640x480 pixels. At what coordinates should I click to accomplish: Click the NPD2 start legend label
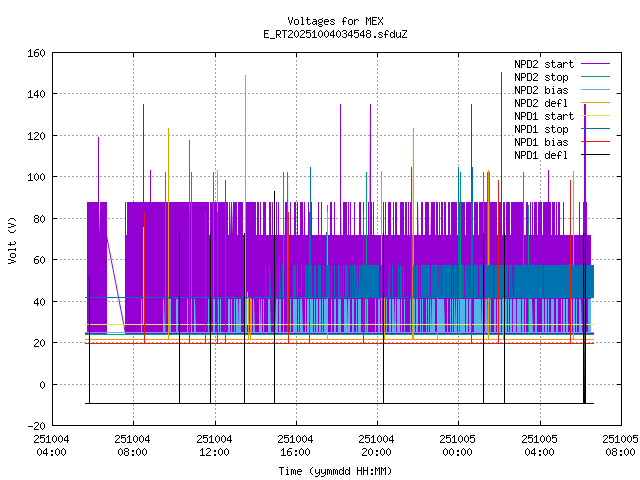[x=544, y=64]
